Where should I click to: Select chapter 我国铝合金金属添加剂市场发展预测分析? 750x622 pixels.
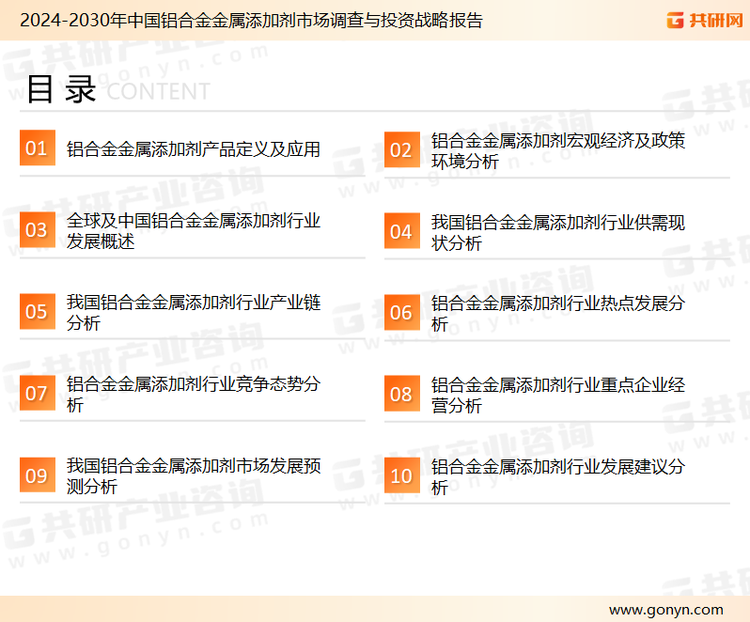(193, 476)
